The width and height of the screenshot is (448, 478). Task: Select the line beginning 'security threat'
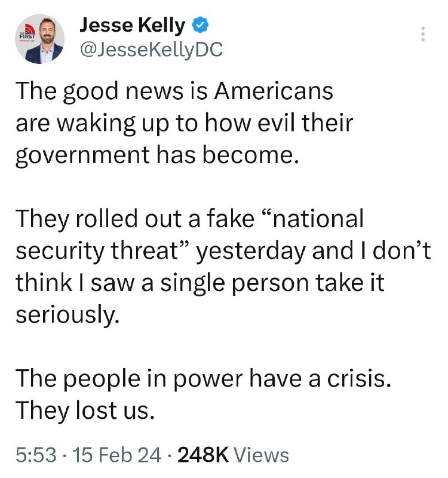(223, 251)
